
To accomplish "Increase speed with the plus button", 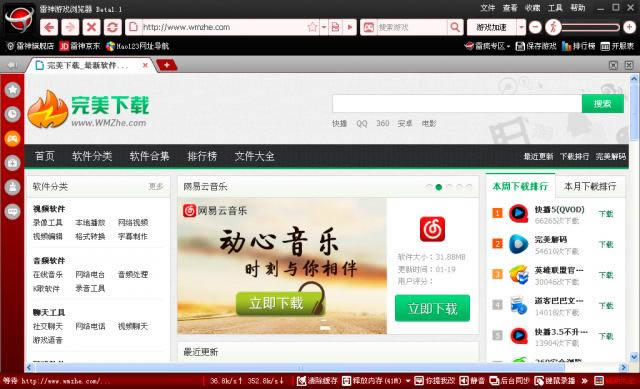I will click(629, 27).
